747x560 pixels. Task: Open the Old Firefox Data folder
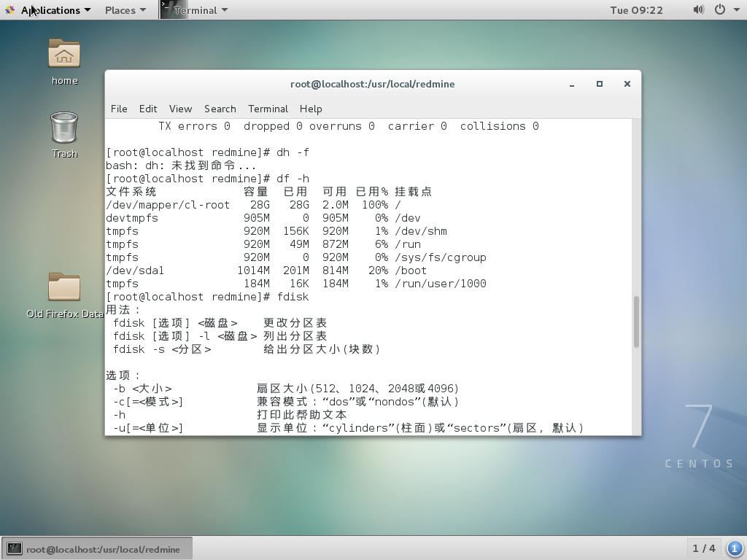click(64, 288)
